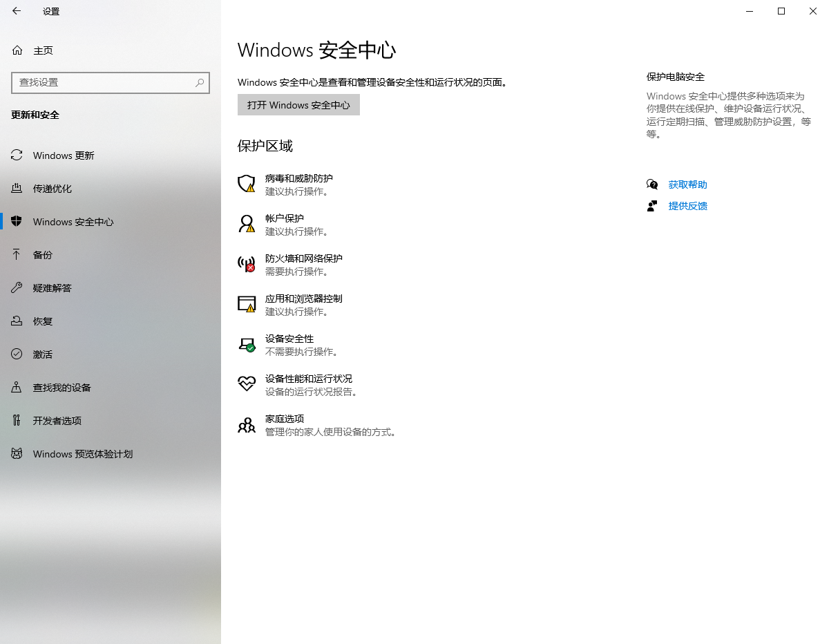Click the 病毒和威胁防护 shield warning icon
Screen dimensions: 829x644
247,184
